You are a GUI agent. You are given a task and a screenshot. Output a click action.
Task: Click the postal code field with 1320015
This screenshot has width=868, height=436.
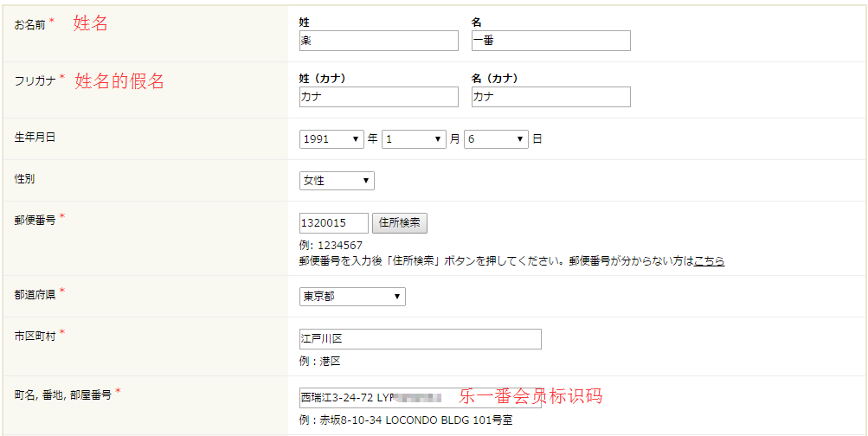[x=333, y=223]
